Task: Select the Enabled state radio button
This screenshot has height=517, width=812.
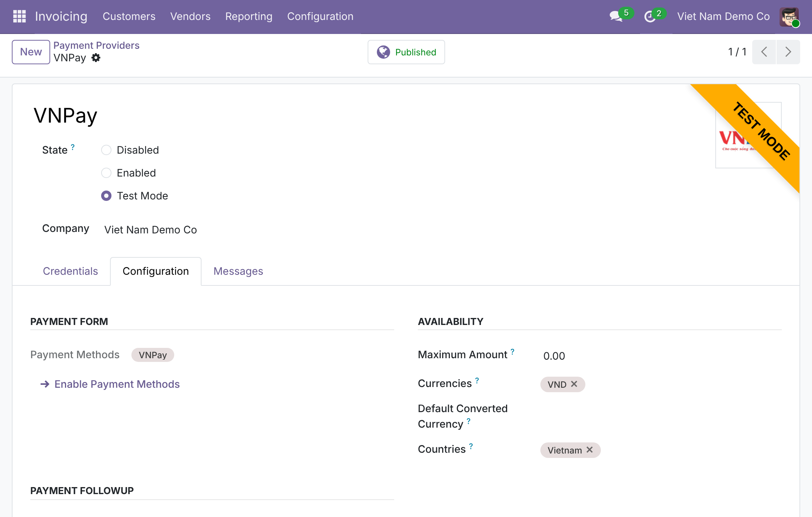Action: pyautogui.click(x=106, y=173)
